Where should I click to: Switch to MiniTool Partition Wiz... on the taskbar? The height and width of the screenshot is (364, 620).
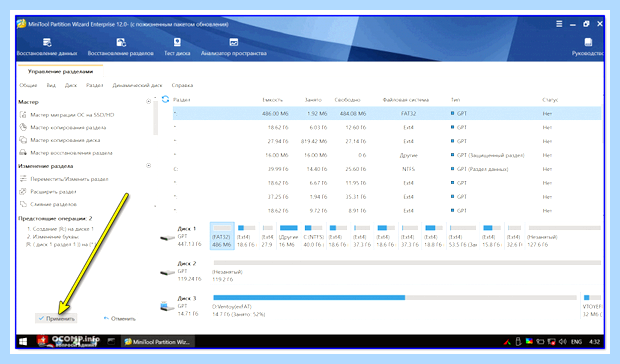[x=157, y=342]
